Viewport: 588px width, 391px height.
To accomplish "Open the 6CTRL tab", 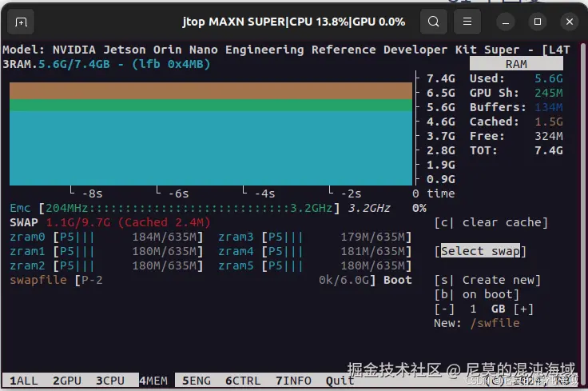I will pyautogui.click(x=243, y=381).
